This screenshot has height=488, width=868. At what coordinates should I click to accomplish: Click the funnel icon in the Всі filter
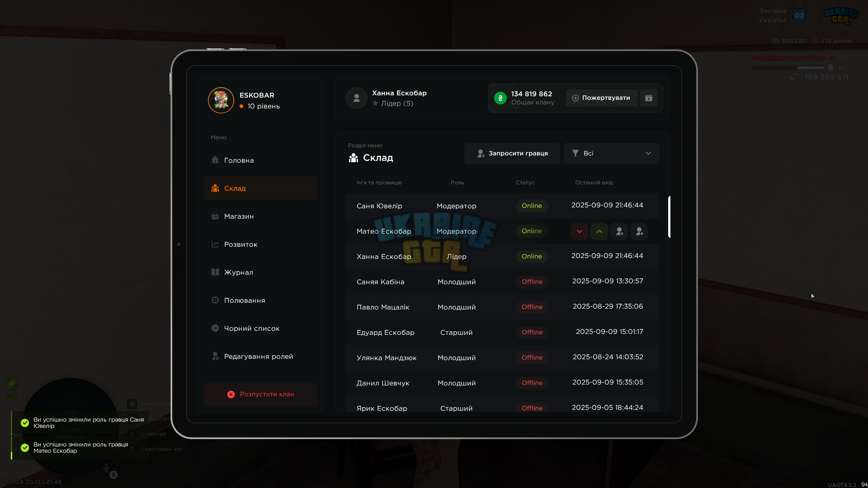click(575, 154)
